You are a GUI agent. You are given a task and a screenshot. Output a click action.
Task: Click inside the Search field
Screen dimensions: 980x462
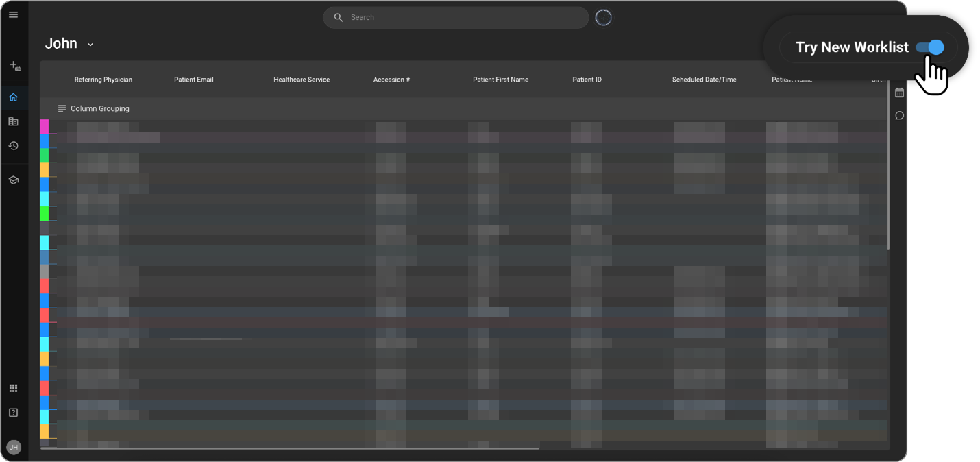[x=455, y=17]
